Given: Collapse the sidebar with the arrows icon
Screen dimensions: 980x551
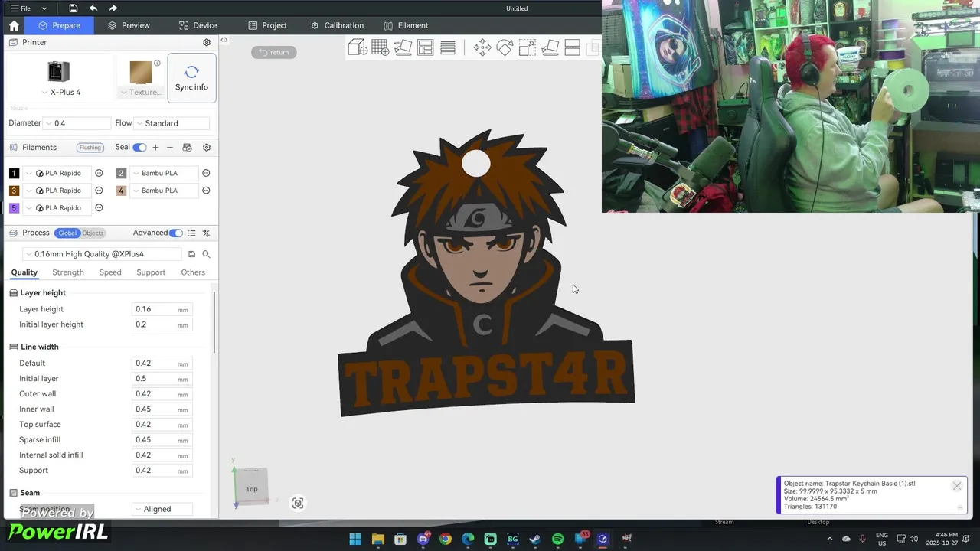Looking at the screenshot, I should pyautogui.click(x=224, y=40).
